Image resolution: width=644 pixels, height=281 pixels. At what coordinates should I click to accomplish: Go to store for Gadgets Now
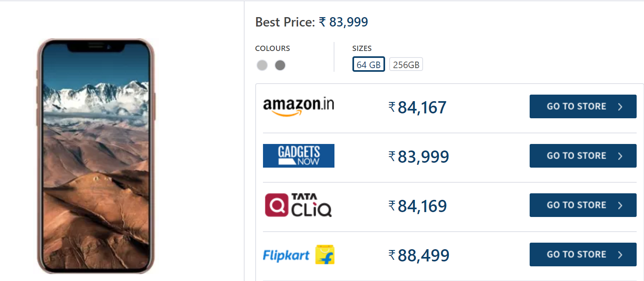[x=583, y=156]
